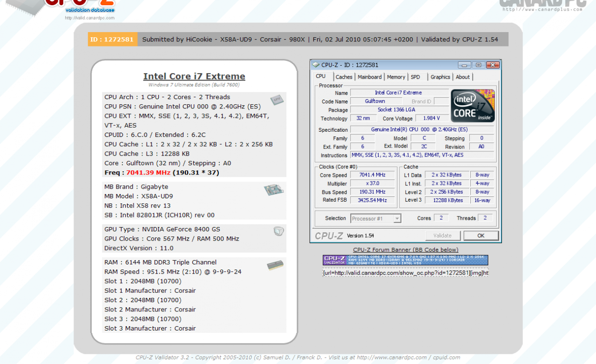This screenshot has height=364, width=596.
Task: Switch to the Graphics tab
Action: coord(440,77)
